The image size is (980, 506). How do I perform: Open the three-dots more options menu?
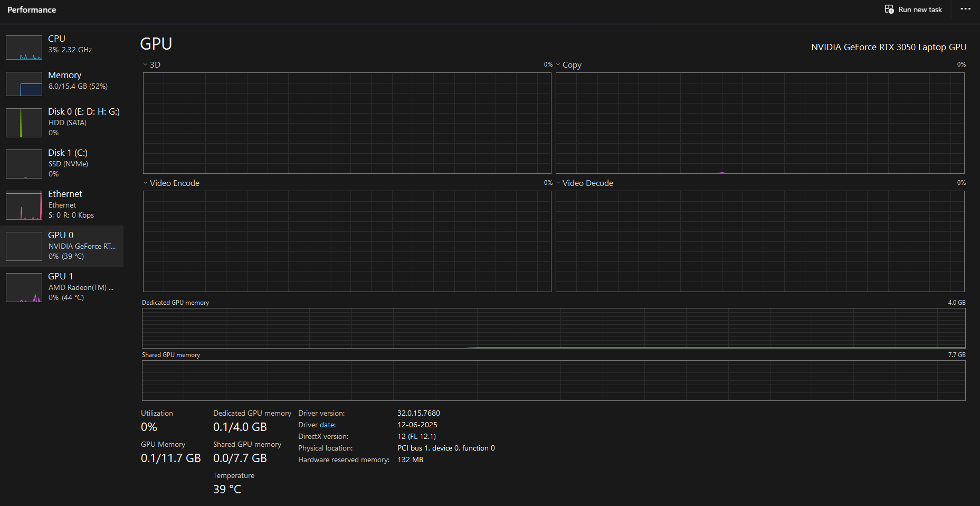coord(966,9)
